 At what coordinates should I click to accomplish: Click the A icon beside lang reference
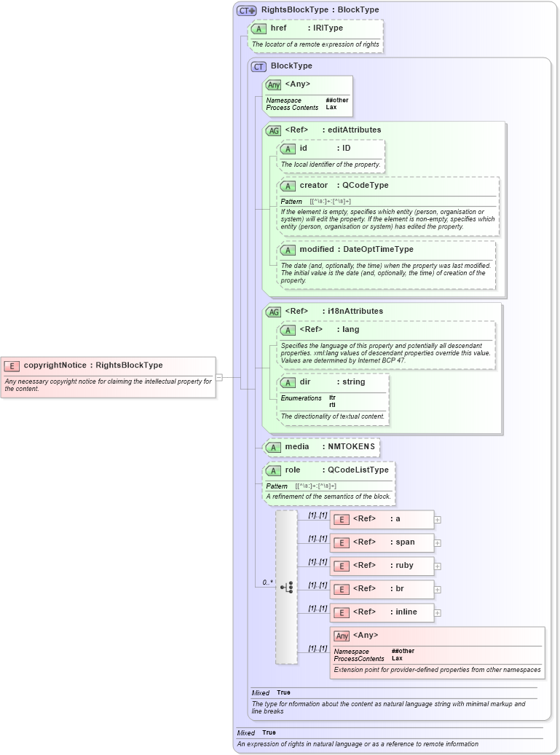coord(288,330)
